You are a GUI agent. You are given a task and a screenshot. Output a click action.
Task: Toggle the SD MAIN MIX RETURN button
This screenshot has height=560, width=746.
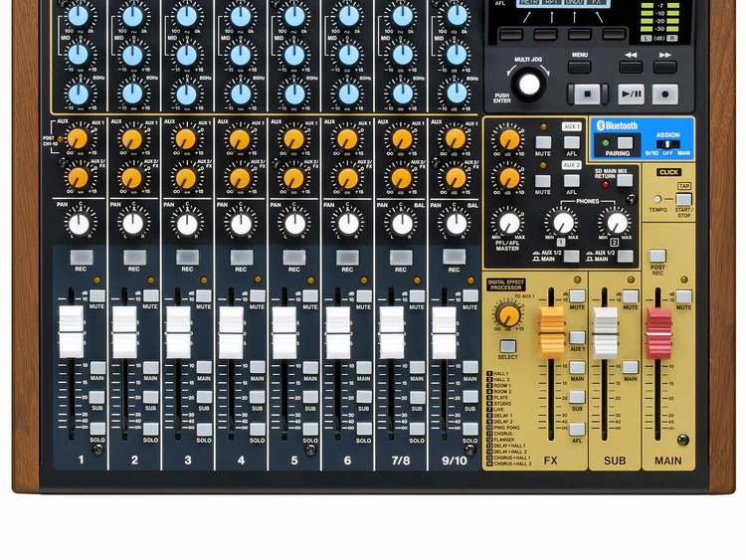click(x=625, y=180)
